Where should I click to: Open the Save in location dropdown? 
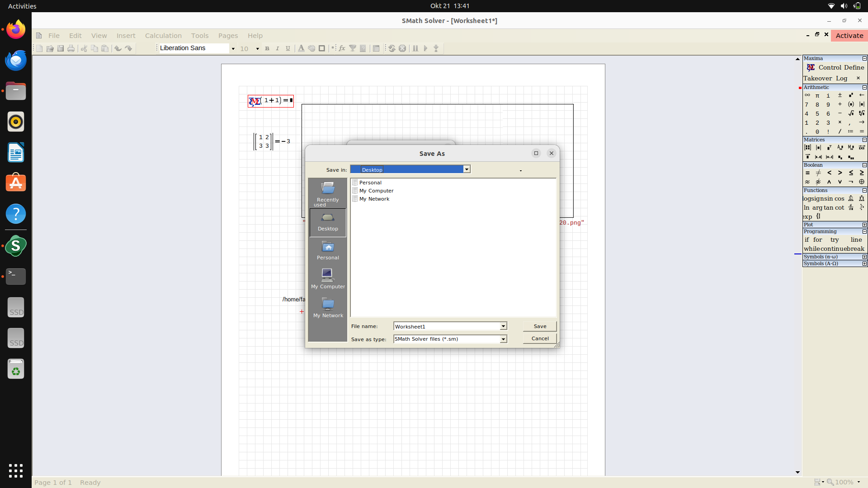[x=466, y=169]
